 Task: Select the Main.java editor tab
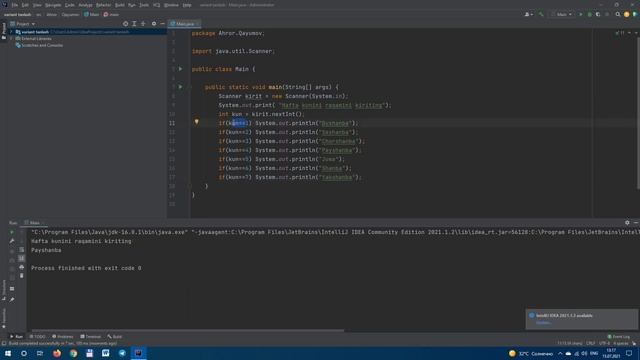tap(184, 24)
